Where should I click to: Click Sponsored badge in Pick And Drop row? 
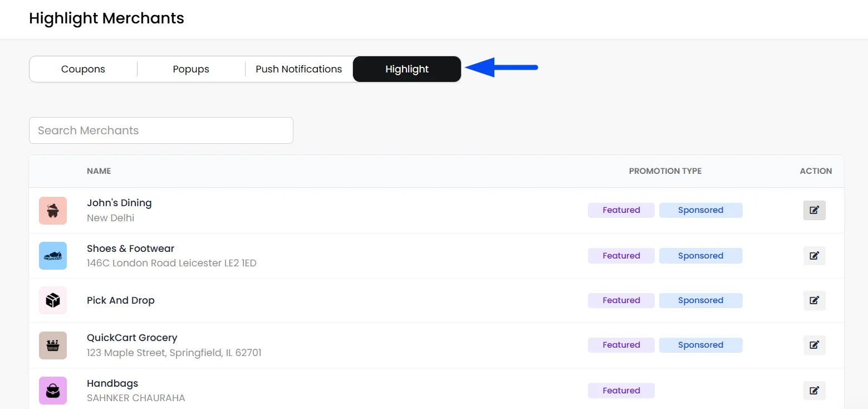tap(701, 300)
